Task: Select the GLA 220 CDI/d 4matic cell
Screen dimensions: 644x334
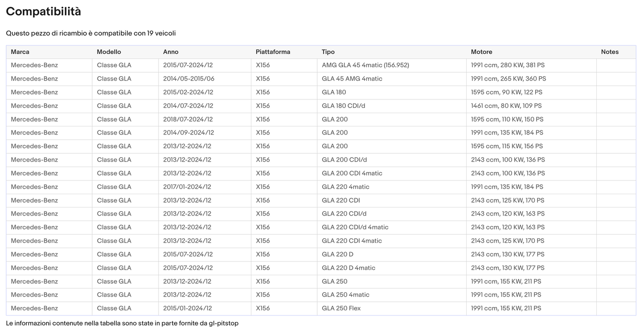Action: [x=355, y=228]
